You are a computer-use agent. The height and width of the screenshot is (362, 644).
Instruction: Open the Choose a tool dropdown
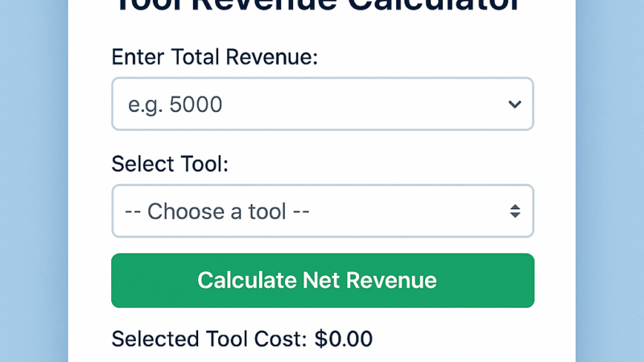click(322, 212)
